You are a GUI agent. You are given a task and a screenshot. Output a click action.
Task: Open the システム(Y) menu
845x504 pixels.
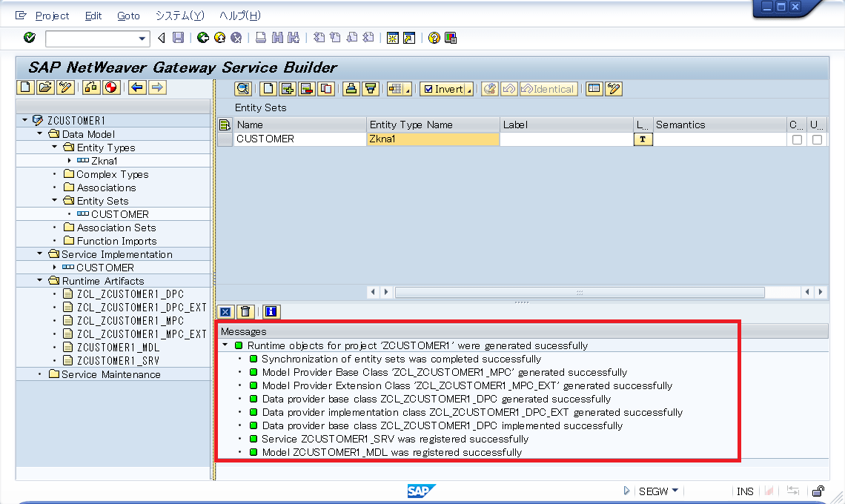(x=180, y=16)
